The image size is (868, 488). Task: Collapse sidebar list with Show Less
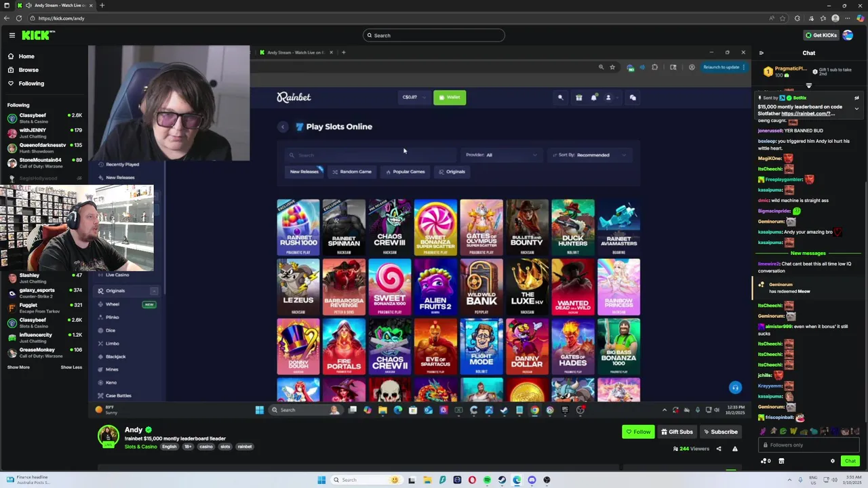pyautogui.click(x=71, y=367)
